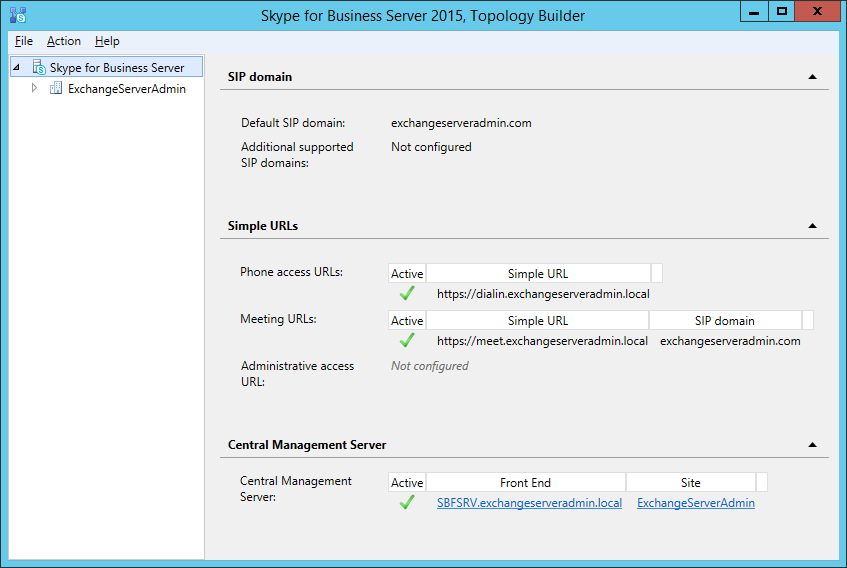Viewport: 847px width, 568px height.
Task: Click the 'Central Management Server' section heading
Action: (x=307, y=445)
